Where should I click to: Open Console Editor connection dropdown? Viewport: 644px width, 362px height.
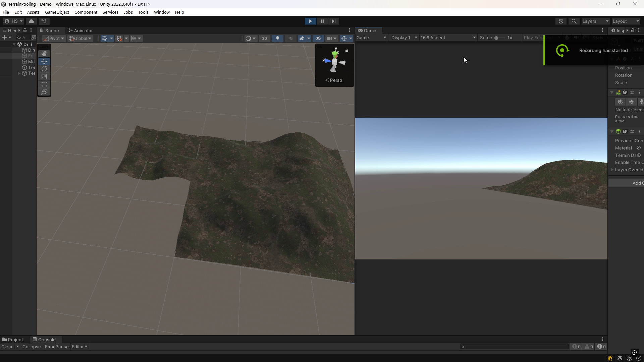[79, 347]
